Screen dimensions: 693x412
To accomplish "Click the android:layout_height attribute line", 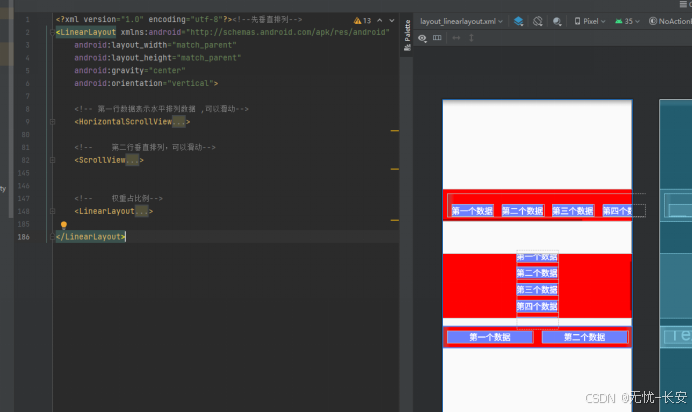I will click(157, 58).
